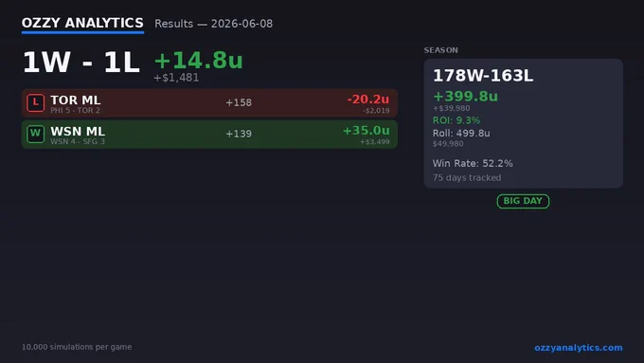
Task: Select the TOR ML bet label
Action: (x=76, y=100)
